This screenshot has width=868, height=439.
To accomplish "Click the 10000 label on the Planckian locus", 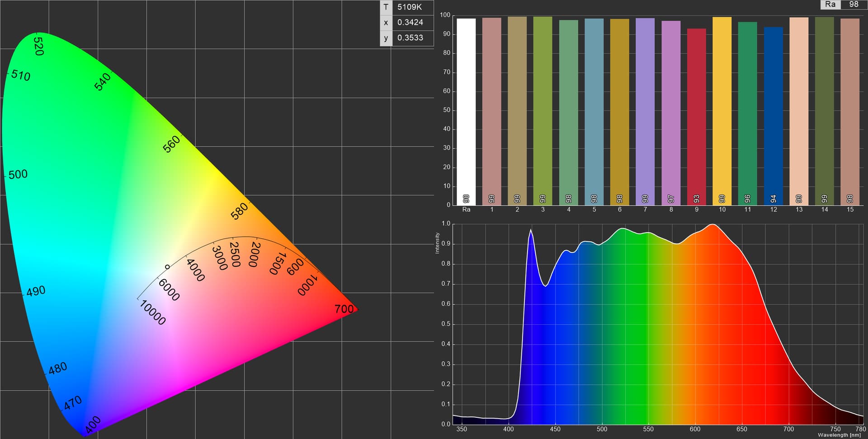I will point(153,313).
